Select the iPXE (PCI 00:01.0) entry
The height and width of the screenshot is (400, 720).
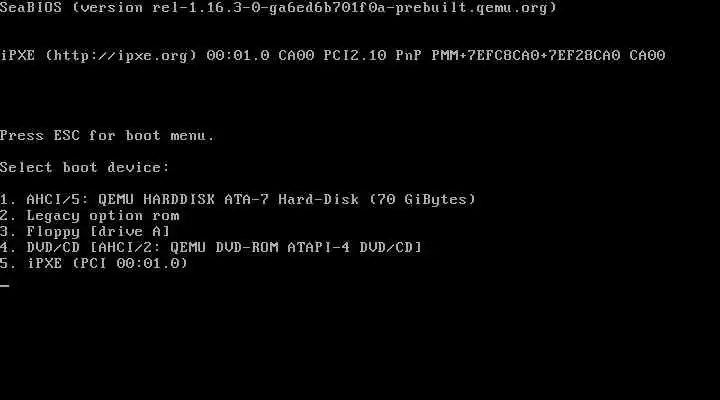[94, 264]
